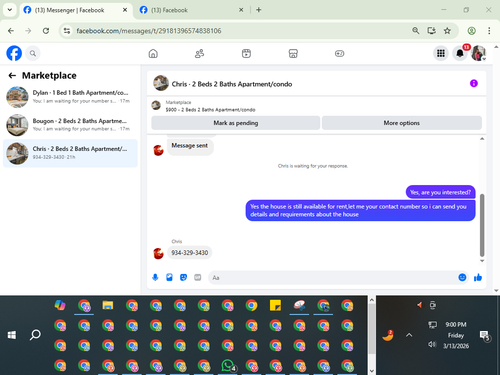Click the chat header title Chris - 2 Beds

coord(232,84)
